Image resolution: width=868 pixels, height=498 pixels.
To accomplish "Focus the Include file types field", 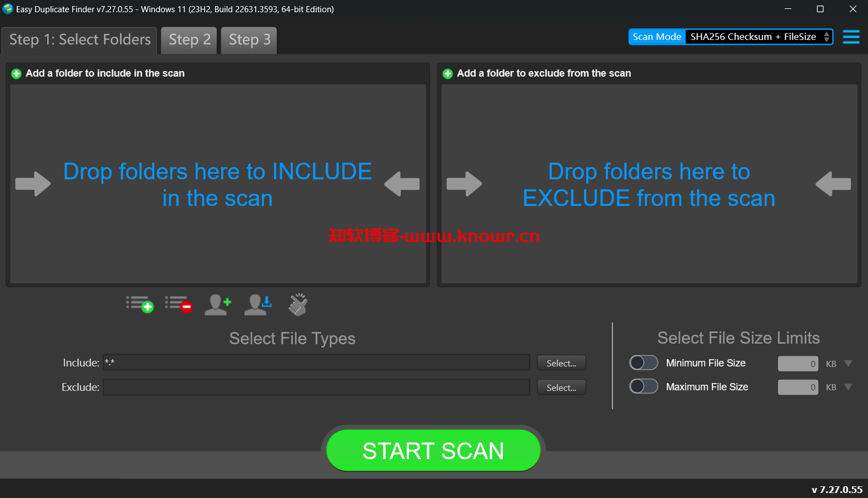I will click(x=316, y=363).
